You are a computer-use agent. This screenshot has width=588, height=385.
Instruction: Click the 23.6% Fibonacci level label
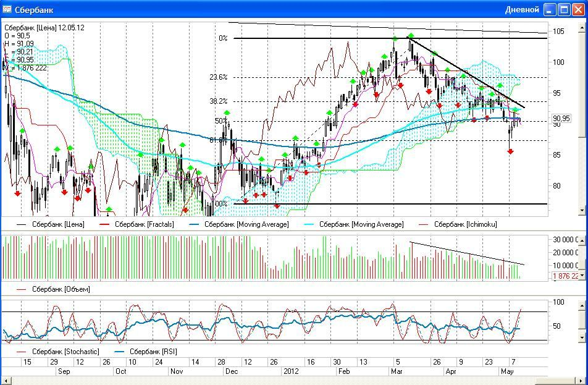(x=219, y=77)
